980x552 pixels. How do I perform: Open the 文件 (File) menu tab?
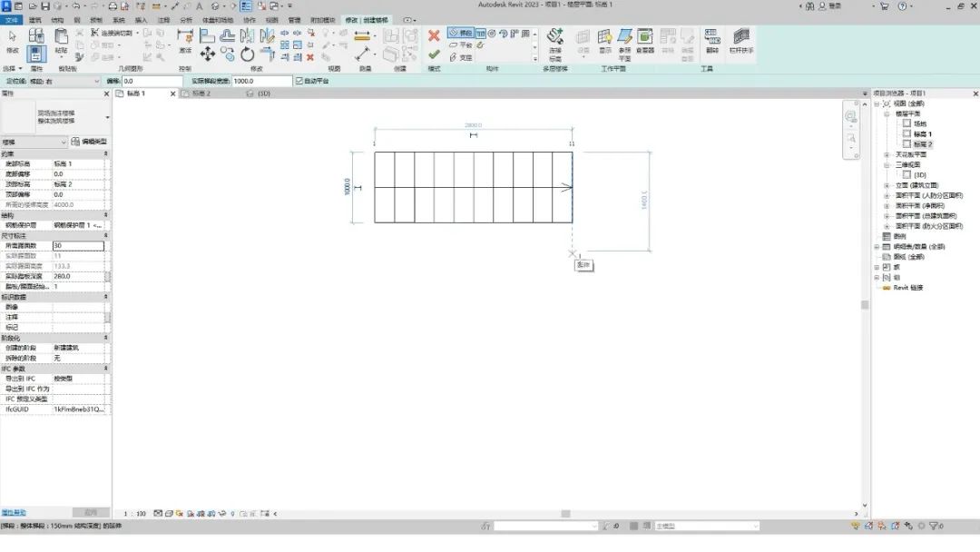pos(12,19)
